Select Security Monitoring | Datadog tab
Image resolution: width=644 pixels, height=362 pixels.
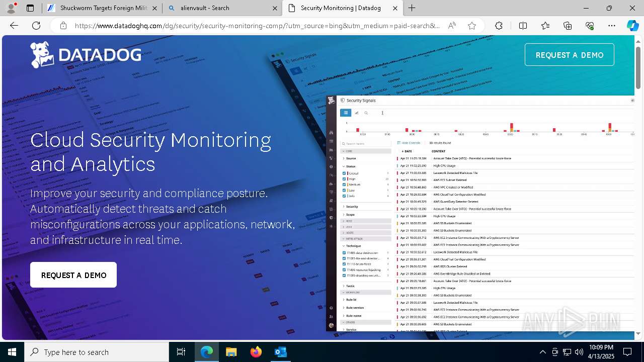point(342,8)
